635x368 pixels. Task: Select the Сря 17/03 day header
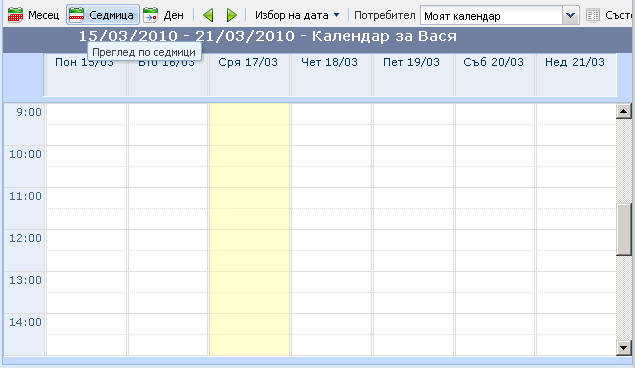coord(248,62)
